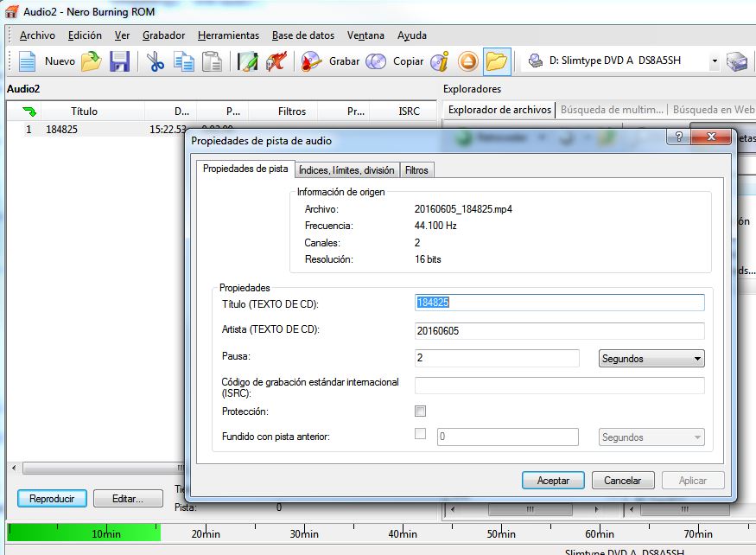Click the Copiar disc copy icon

point(376,61)
